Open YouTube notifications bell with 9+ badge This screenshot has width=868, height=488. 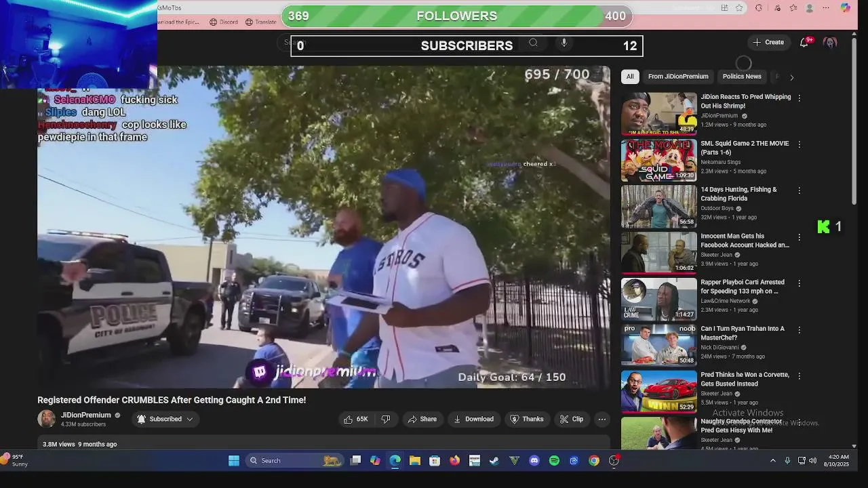(804, 42)
